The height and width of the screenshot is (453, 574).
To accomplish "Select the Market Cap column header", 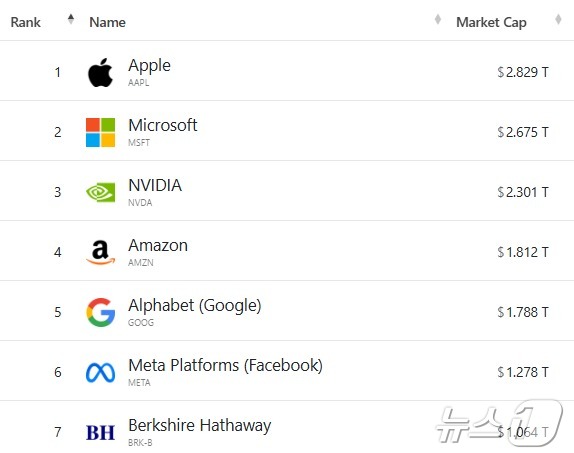I will 491,22.
